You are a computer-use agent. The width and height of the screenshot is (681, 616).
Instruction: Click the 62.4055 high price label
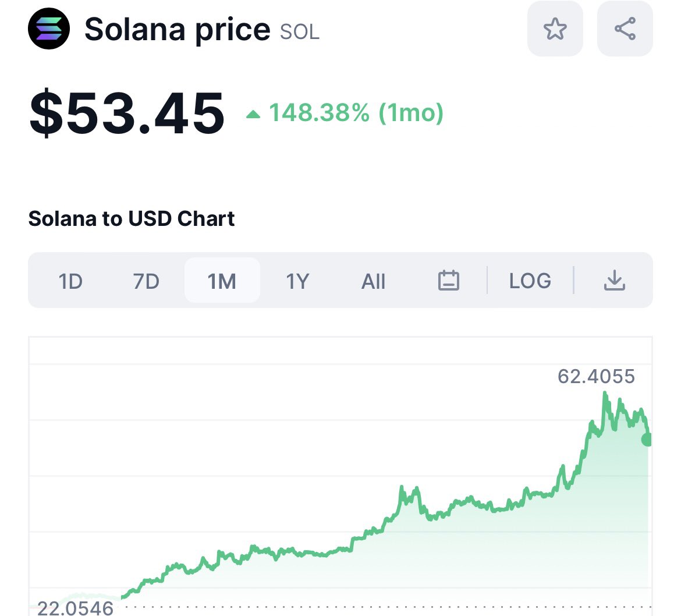click(596, 376)
